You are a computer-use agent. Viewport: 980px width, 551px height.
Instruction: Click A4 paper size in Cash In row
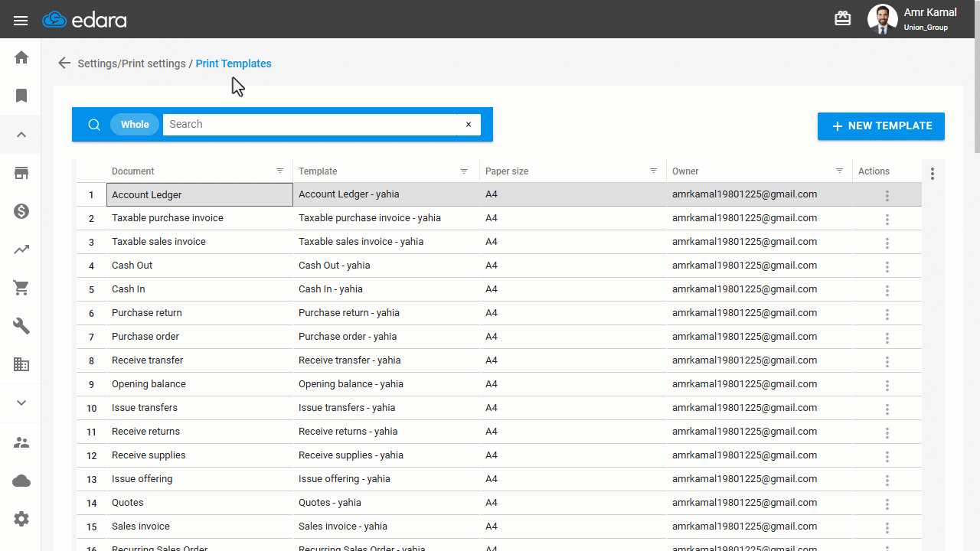[492, 289]
